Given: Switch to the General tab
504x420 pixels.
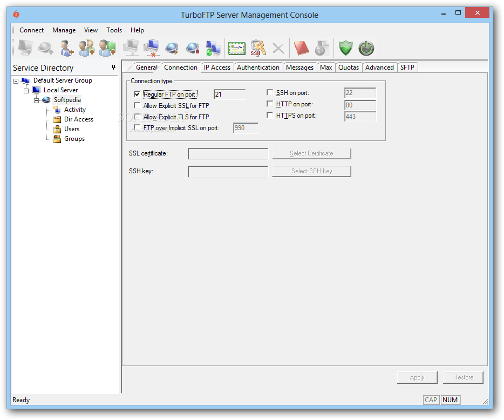Looking at the screenshot, I should click(146, 67).
